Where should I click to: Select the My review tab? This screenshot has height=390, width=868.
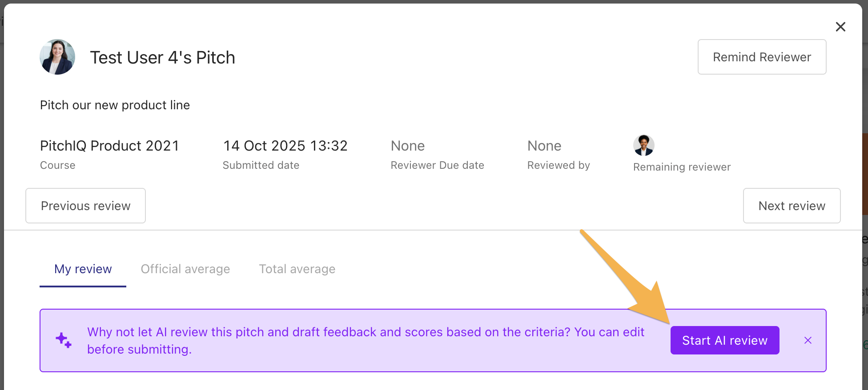coord(82,269)
